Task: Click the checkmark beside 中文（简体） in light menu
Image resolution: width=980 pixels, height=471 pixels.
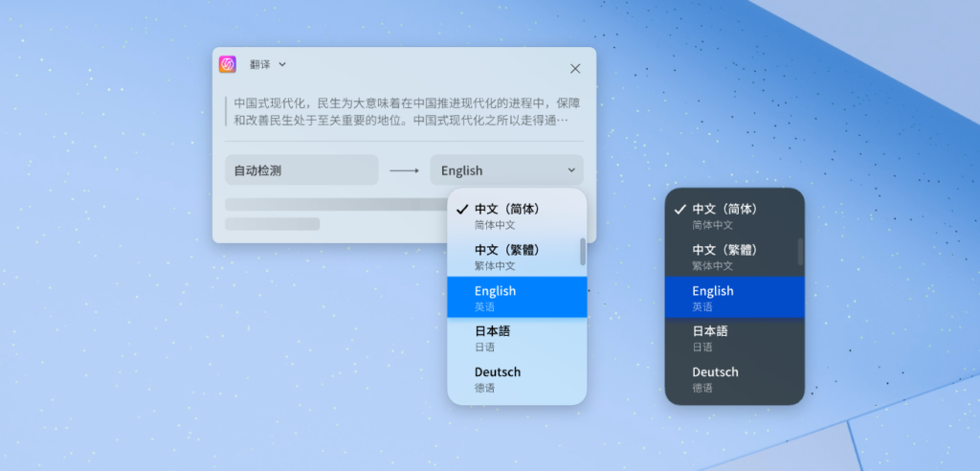Action: pos(462,210)
